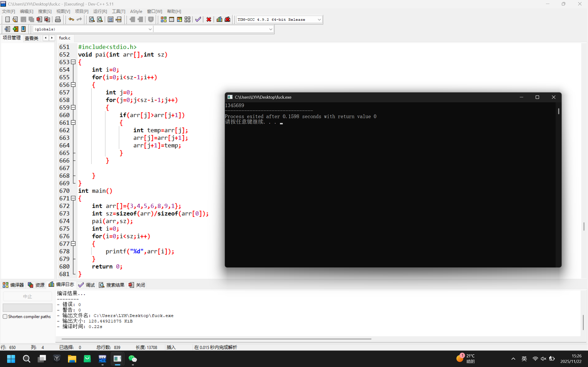588x367 pixels.
Task: Click the New file toolbar icon
Action: coord(7,19)
